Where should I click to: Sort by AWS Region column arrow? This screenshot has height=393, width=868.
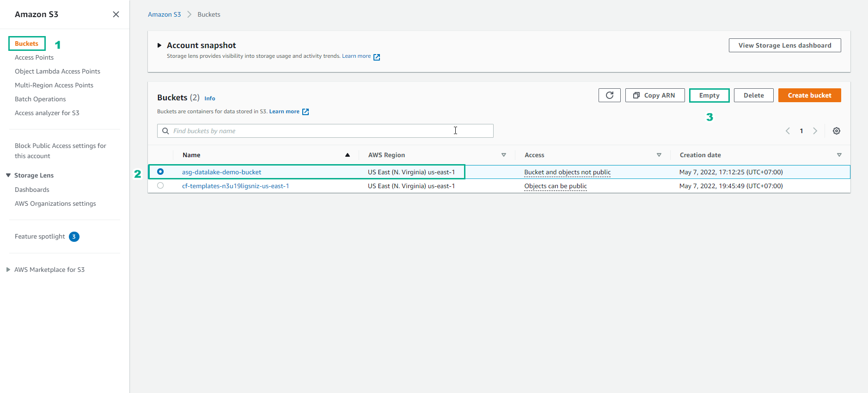(504, 155)
